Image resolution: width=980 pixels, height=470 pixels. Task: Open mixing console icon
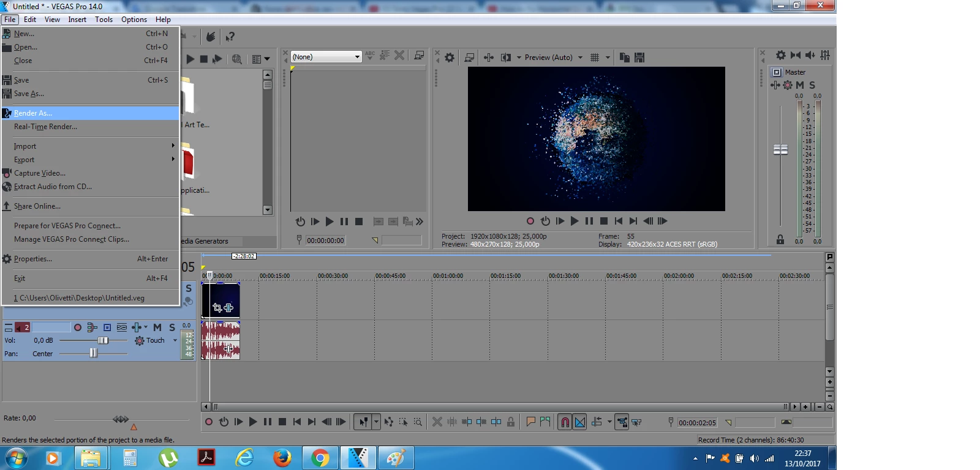(x=825, y=55)
